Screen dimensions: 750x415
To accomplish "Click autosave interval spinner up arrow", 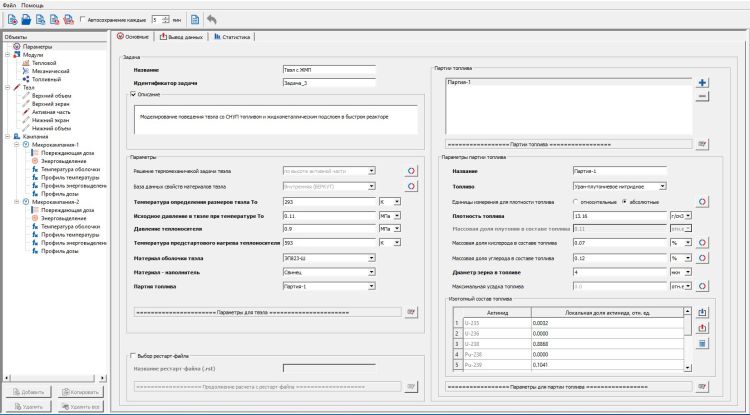I will pos(165,17).
